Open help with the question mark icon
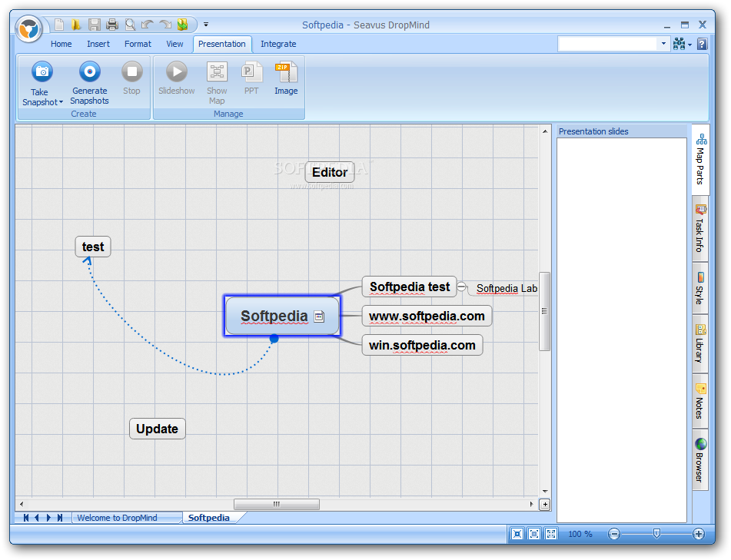The width and height of the screenshot is (731, 560). pos(702,44)
